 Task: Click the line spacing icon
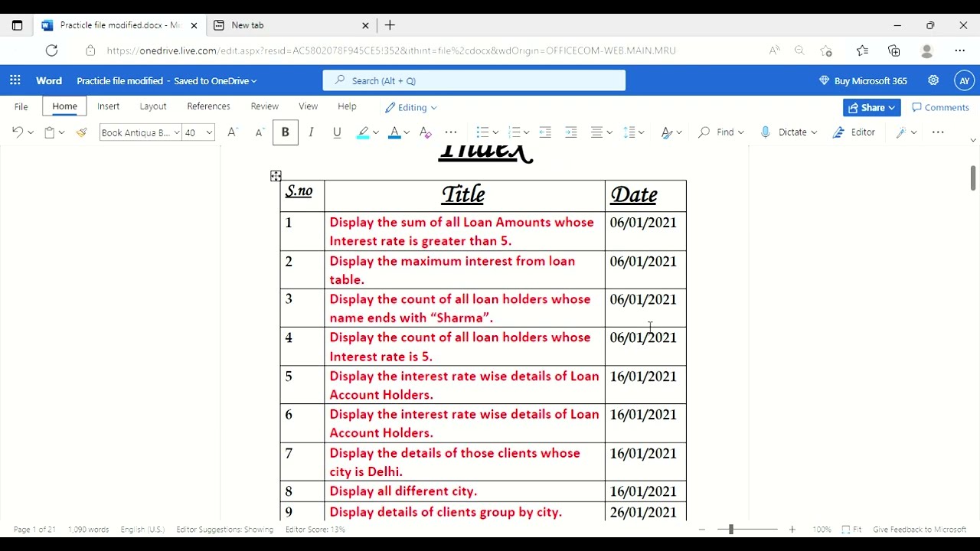point(629,132)
